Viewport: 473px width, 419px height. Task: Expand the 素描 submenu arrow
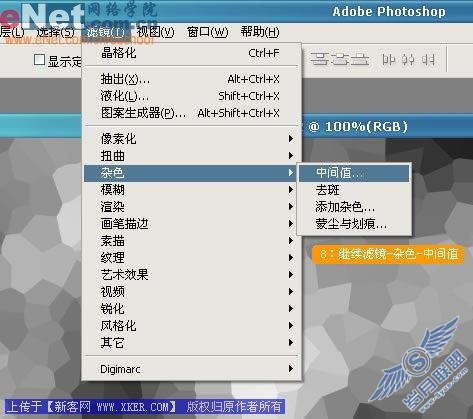291,241
